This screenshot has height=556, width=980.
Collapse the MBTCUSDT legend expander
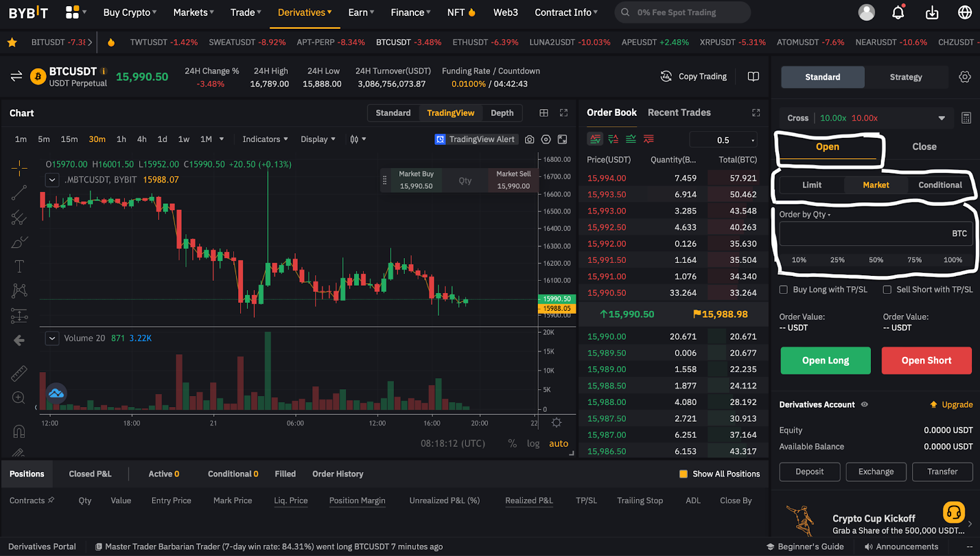[x=52, y=180]
